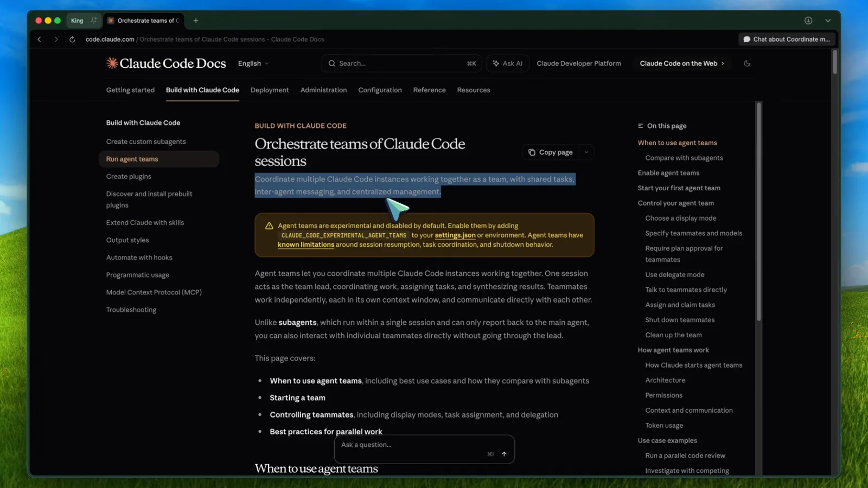Open the Administration tab
Screen dimensions: 868x488
click(323, 90)
